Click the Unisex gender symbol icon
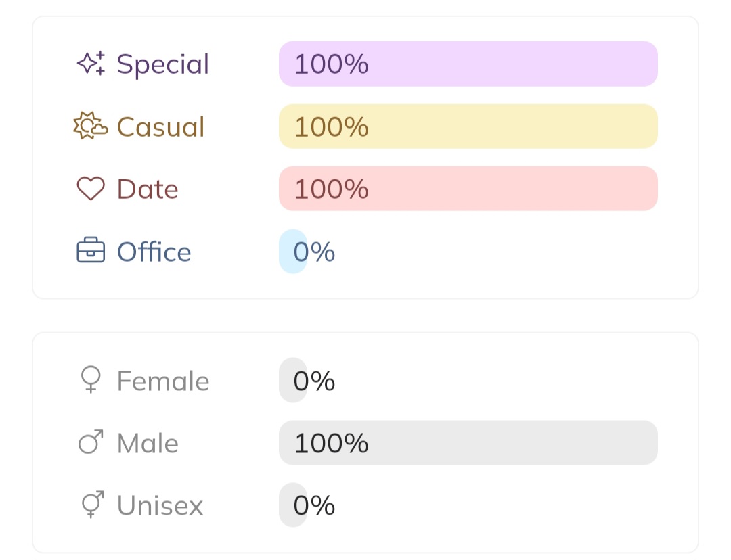Screen dimensions: 731x560 click(x=91, y=505)
